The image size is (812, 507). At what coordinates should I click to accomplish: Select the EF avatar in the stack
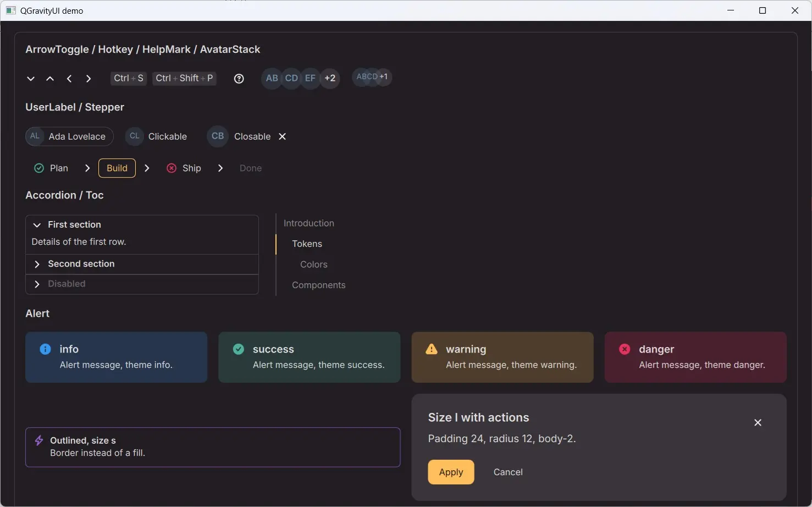[310, 78]
